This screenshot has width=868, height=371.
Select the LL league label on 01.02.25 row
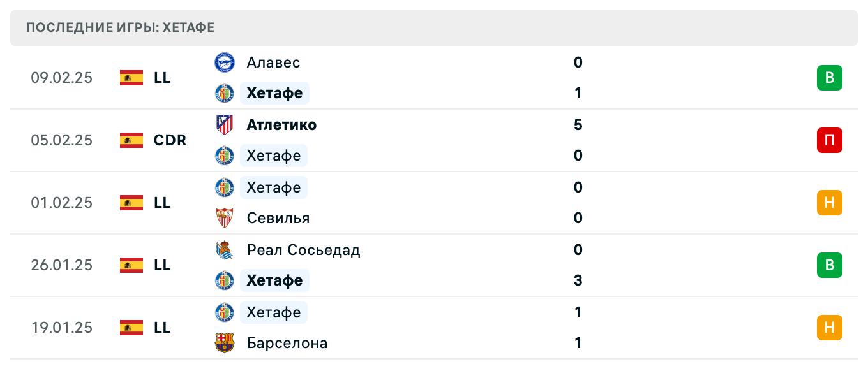pos(163,203)
